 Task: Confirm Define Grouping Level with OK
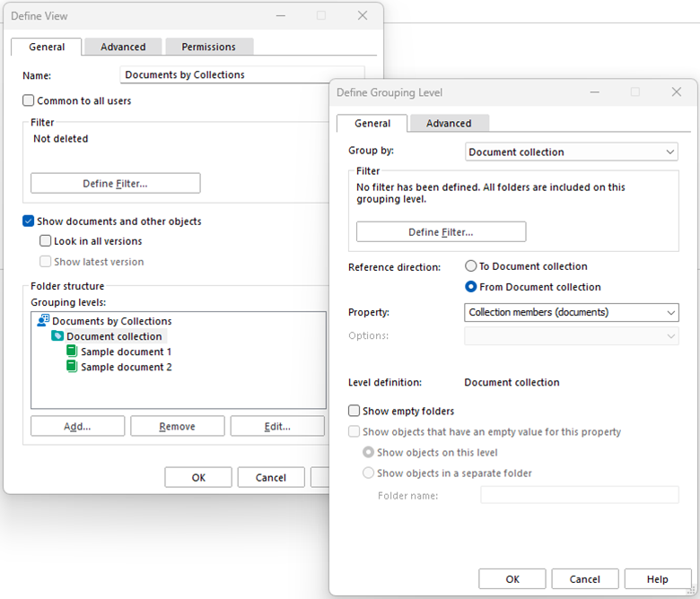pyautogui.click(x=512, y=579)
